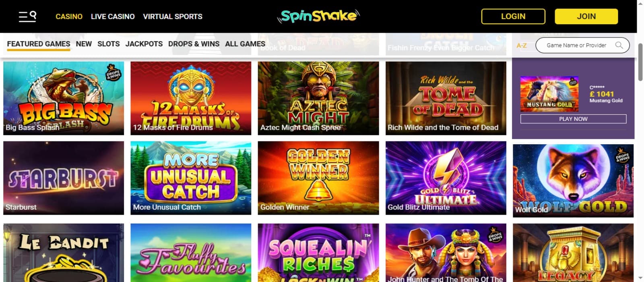Switch to the Live Casino section
644x282 pixels.
(x=113, y=17)
